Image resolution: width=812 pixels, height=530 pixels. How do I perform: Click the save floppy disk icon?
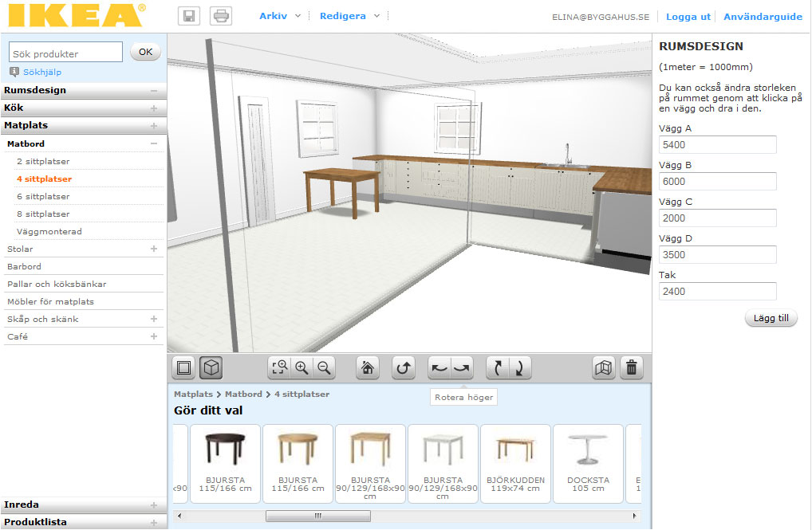(x=189, y=16)
